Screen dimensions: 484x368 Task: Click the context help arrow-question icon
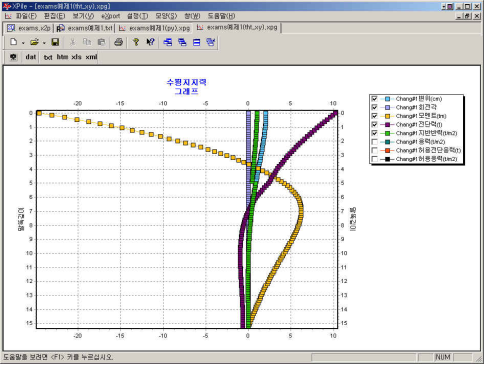(151, 42)
